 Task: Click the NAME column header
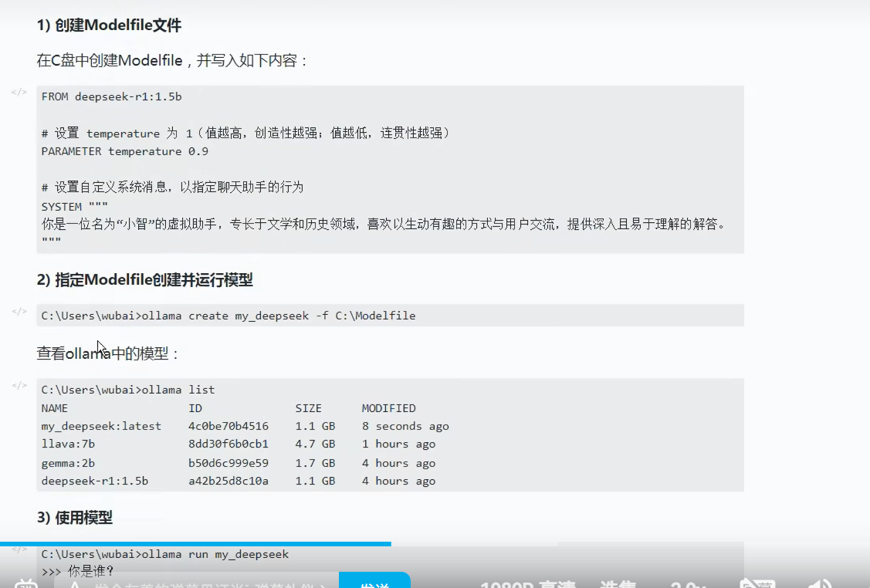[x=54, y=408]
